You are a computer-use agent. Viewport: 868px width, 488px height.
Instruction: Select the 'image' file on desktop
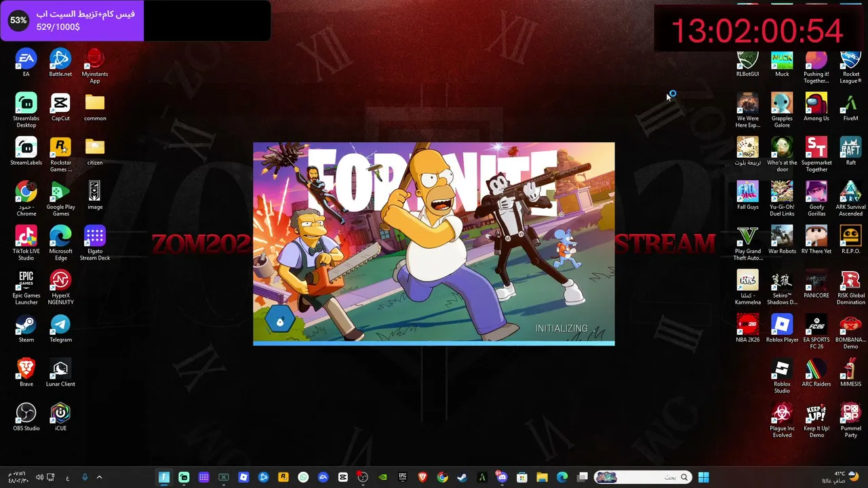pos(95,195)
